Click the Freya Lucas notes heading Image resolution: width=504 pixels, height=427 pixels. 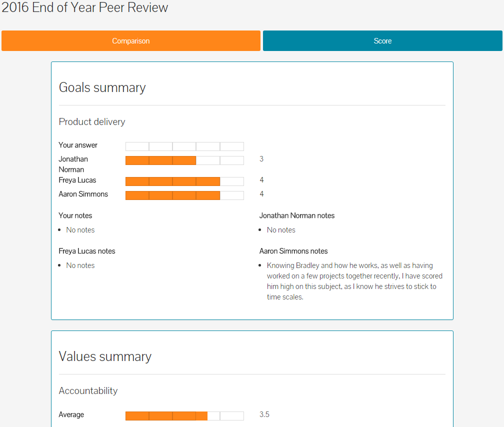[x=87, y=251]
